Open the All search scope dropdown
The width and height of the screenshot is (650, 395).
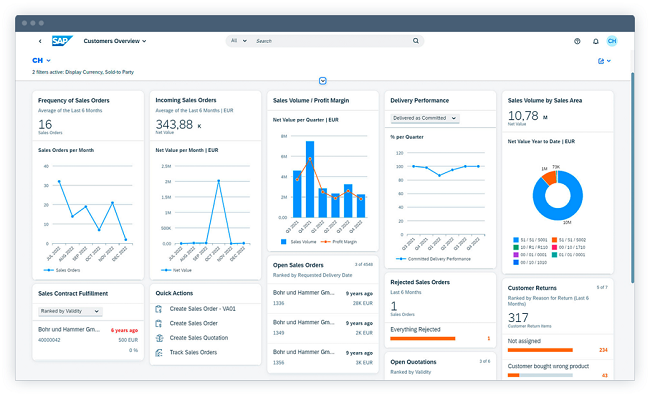tap(238, 41)
